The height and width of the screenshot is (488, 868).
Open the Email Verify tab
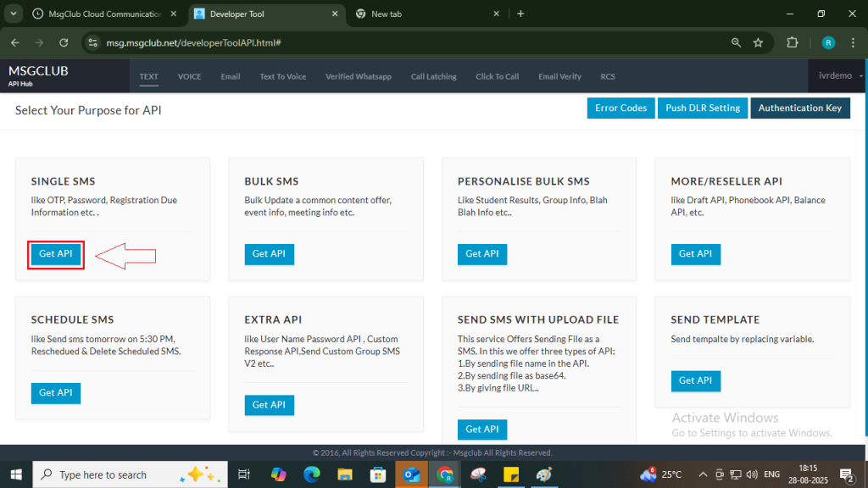[x=559, y=77]
